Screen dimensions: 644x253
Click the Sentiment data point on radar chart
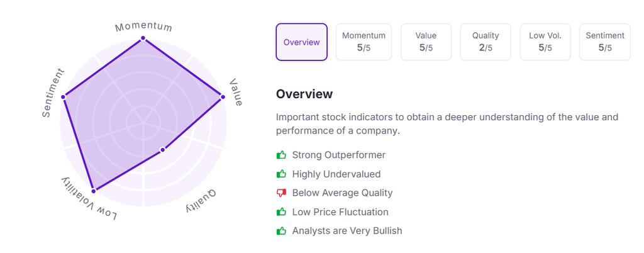point(63,97)
